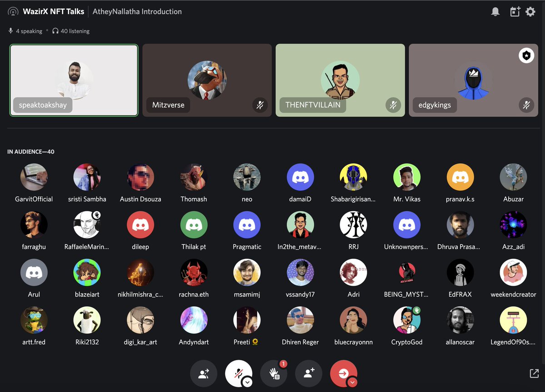
Task: Click damaiD's default Discord avatar
Action: (x=300, y=177)
